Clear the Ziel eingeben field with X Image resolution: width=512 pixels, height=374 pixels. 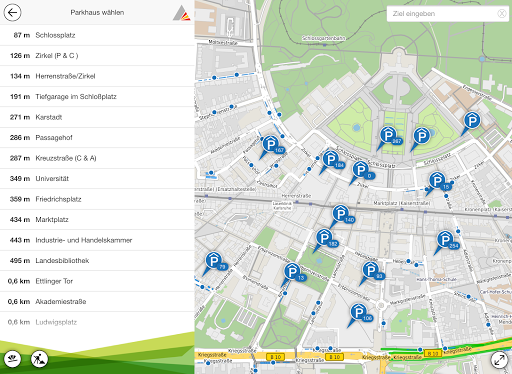click(x=502, y=14)
